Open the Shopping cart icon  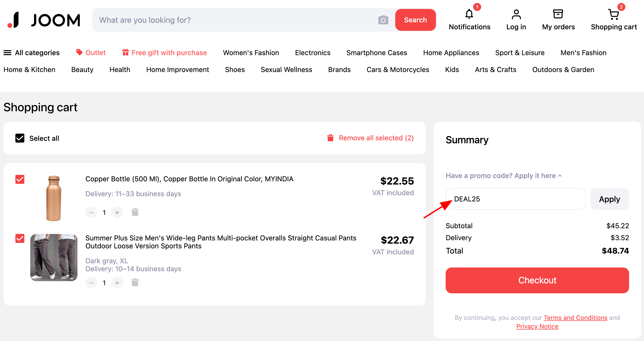[x=613, y=14]
